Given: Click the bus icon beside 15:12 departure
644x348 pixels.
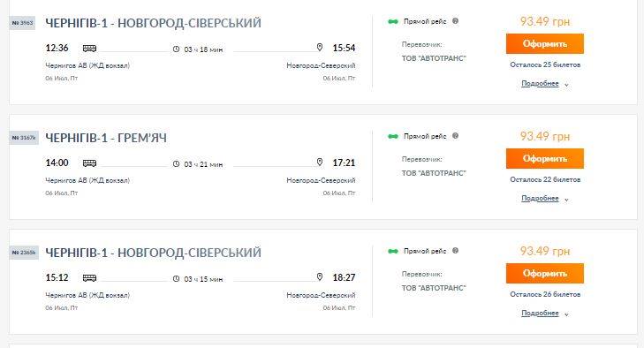Looking at the screenshot, I should click(89, 278).
